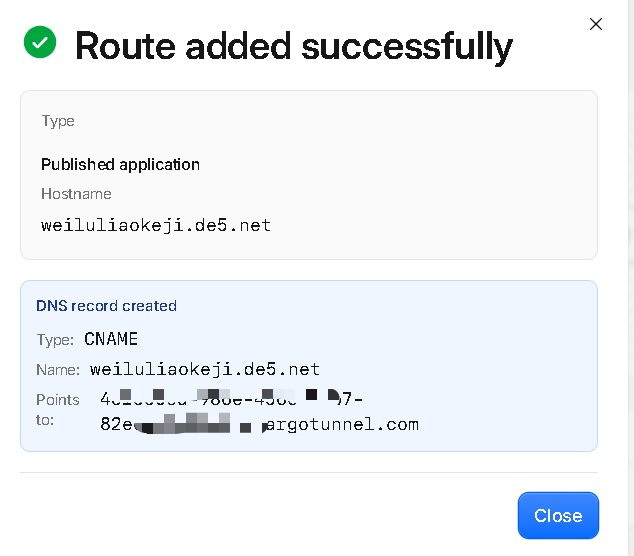Select hostname weiluliaokeji.de5.net in the Type card
634x556 pixels.
[156, 225]
